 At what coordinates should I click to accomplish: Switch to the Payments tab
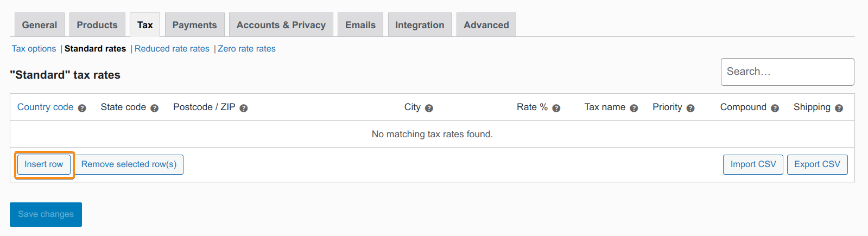tap(194, 25)
